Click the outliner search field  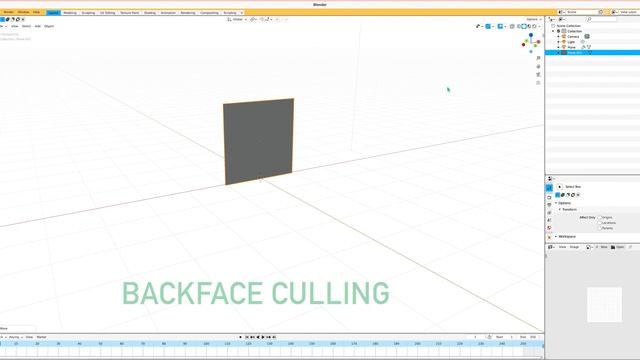(x=601, y=19)
